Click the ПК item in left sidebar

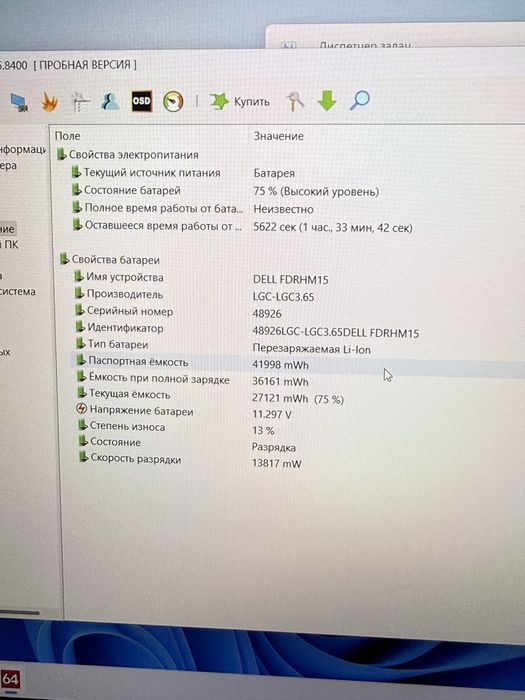(11, 245)
